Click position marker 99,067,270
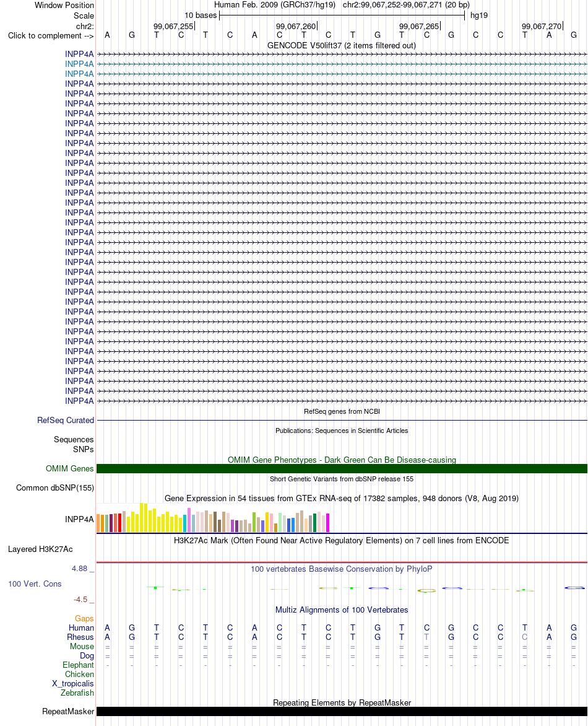Screen dimensions: 588x726 pos(542,27)
